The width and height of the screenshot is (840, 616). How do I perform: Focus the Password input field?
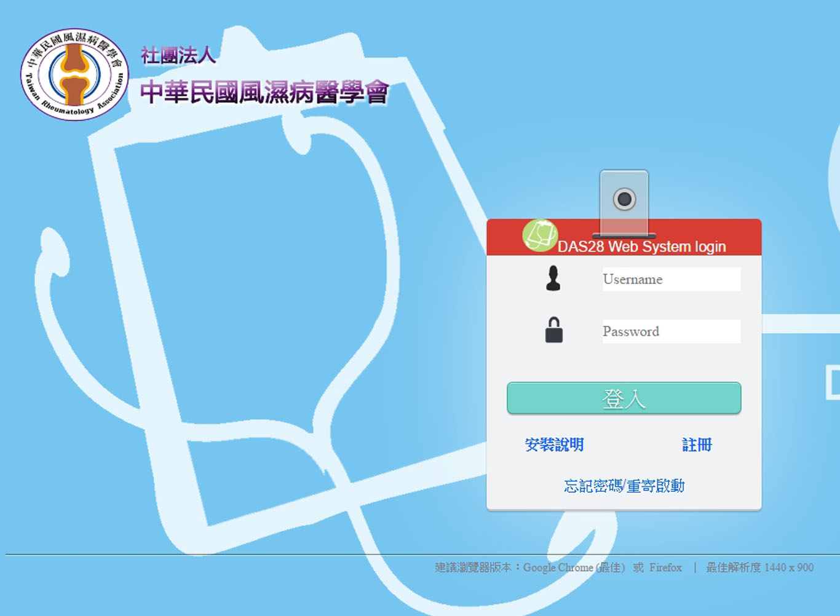[672, 331]
